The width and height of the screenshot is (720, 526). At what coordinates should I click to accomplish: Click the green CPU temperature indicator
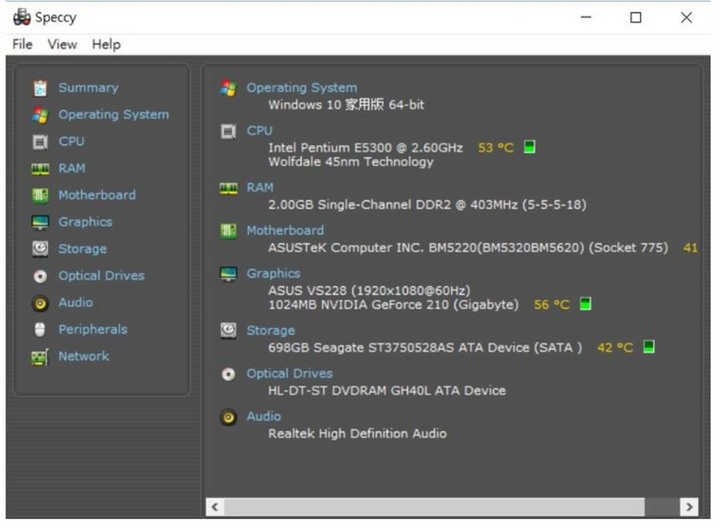pyautogui.click(x=529, y=147)
